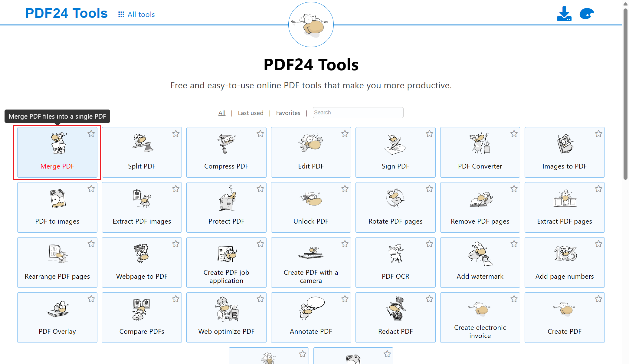Select the Images to PDF tool
The height and width of the screenshot is (364, 629).
[564, 152]
